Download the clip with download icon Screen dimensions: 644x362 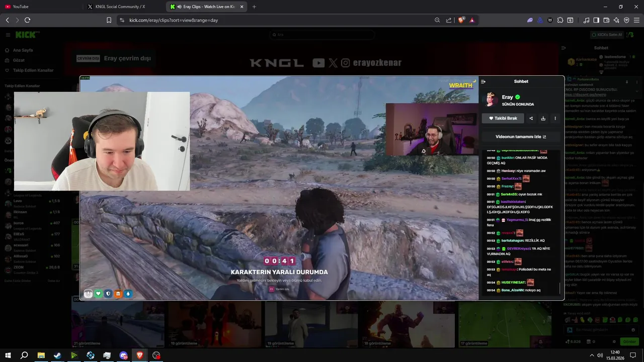point(543,118)
